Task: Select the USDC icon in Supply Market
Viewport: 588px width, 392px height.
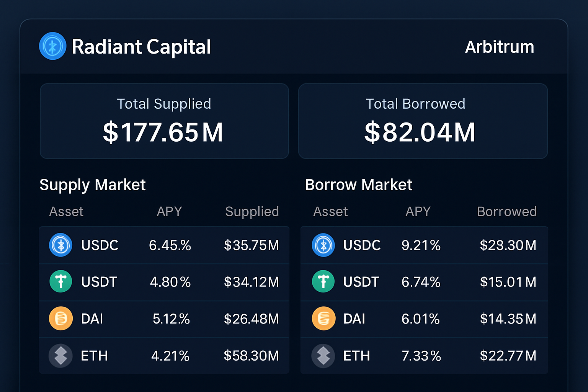Action: (60, 245)
